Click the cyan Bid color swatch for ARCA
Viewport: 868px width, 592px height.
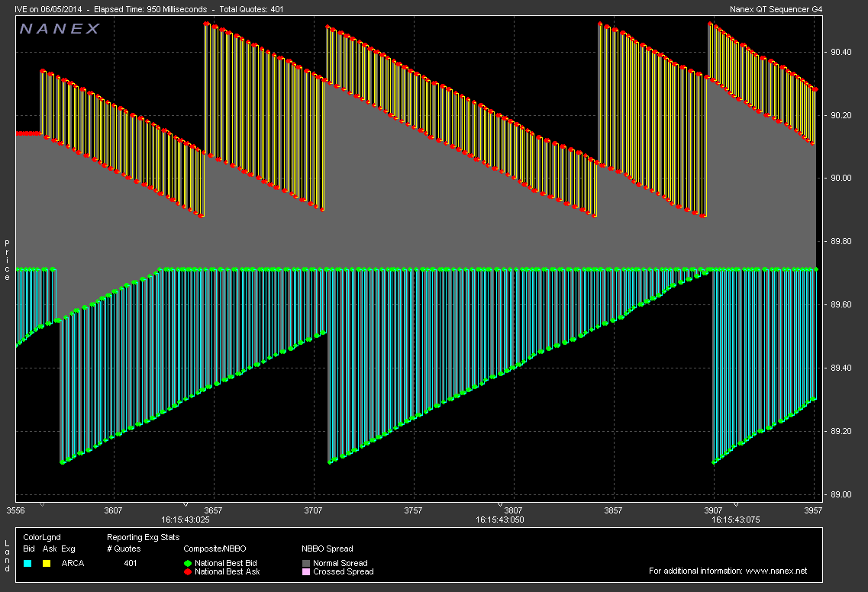tap(27, 563)
